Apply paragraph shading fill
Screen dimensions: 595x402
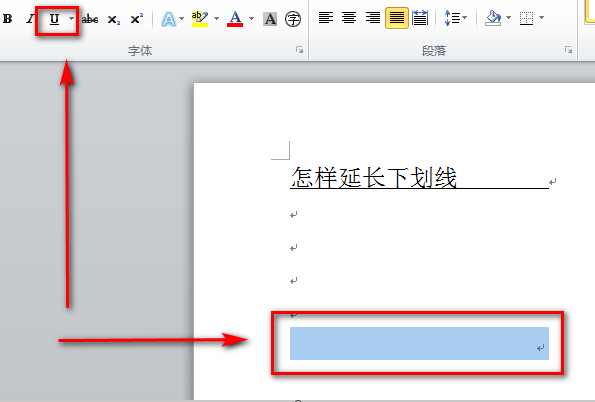point(493,18)
